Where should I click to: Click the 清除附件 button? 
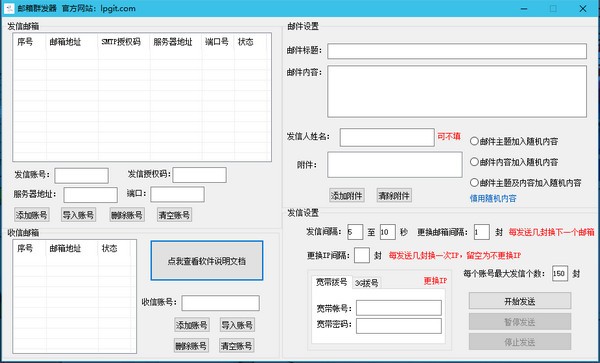(x=394, y=195)
